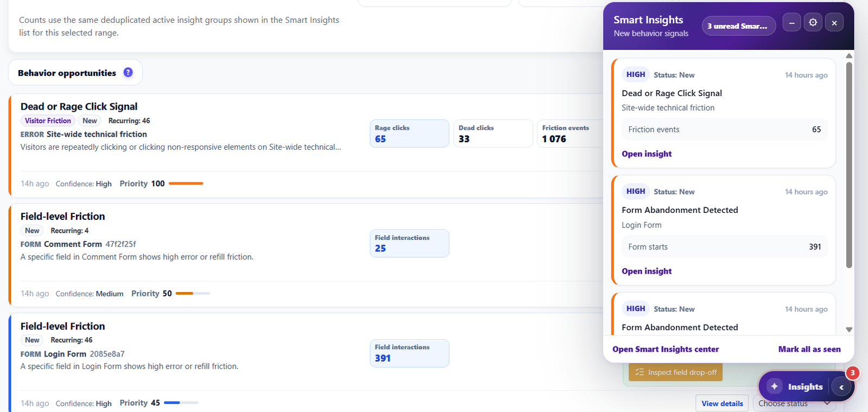Click View details button
Viewport: 868px width, 412px height.
tap(722, 403)
